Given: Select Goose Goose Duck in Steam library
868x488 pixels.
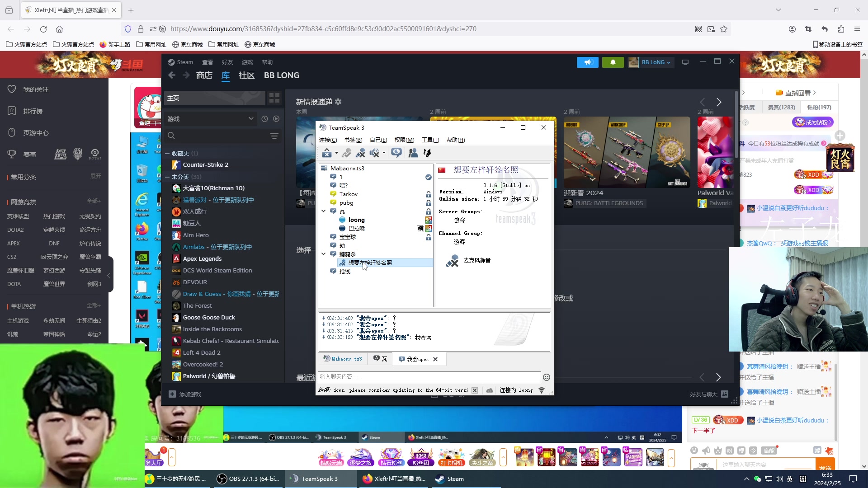Looking at the screenshot, I should coord(209,318).
